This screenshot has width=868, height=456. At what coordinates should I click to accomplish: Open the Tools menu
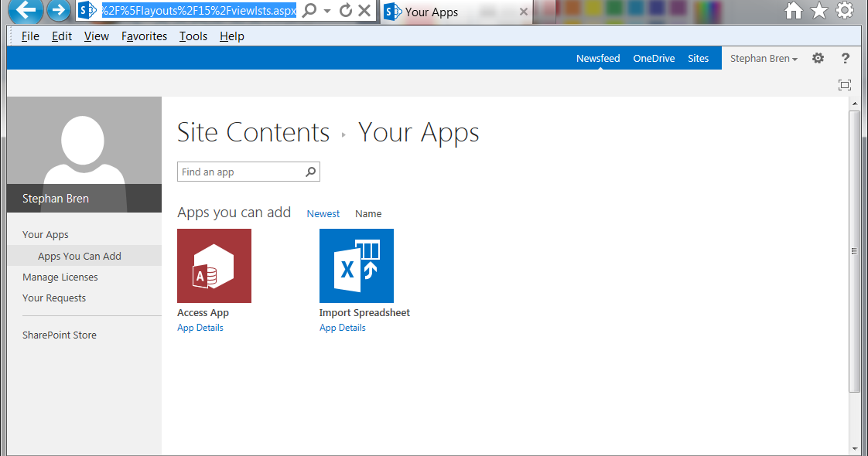coord(193,36)
